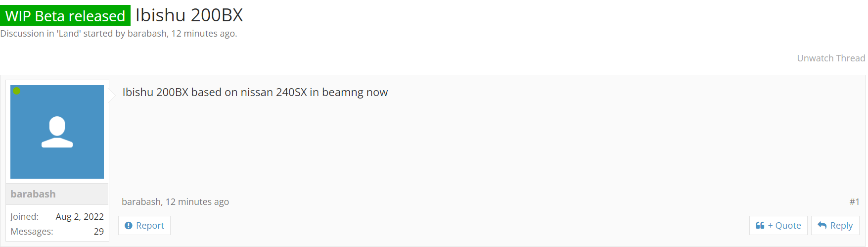Open barabash's blue default avatar
Screen dimensions: 868x247
[x=57, y=132]
